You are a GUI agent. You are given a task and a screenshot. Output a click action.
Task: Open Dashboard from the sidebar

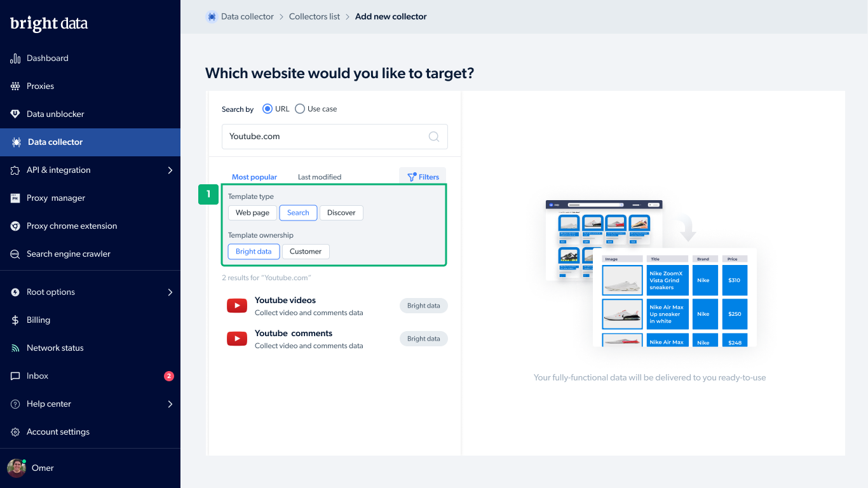[90, 58]
